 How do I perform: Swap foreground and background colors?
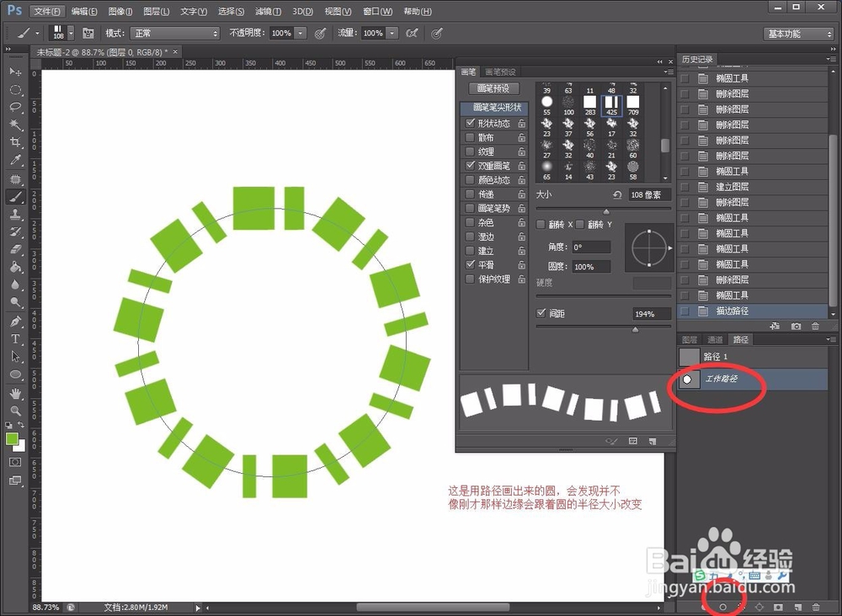pyautogui.click(x=21, y=425)
